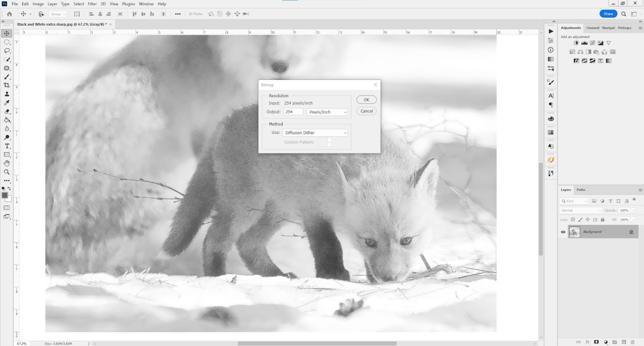
Task: Hide the Background layer visibility eye
Action: click(x=563, y=232)
